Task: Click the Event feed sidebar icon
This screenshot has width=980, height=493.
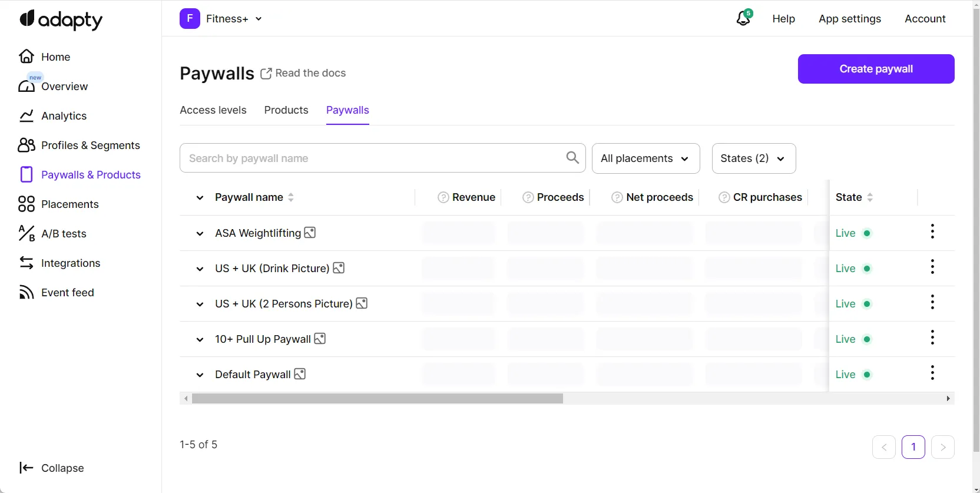Action: point(27,292)
